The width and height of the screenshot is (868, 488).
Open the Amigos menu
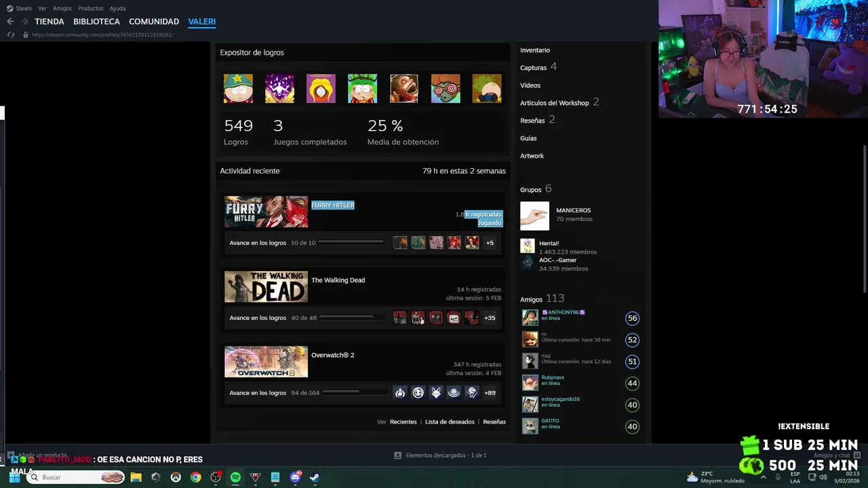[x=62, y=8]
